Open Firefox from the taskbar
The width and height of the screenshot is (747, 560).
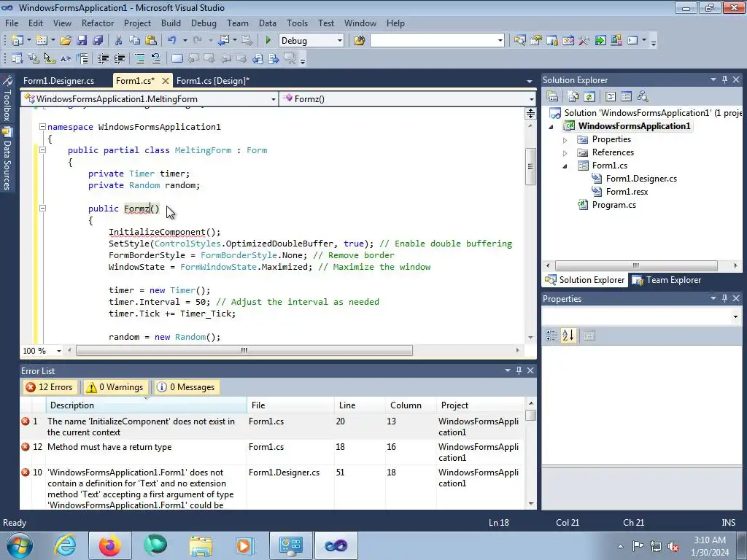pos(109,545)
